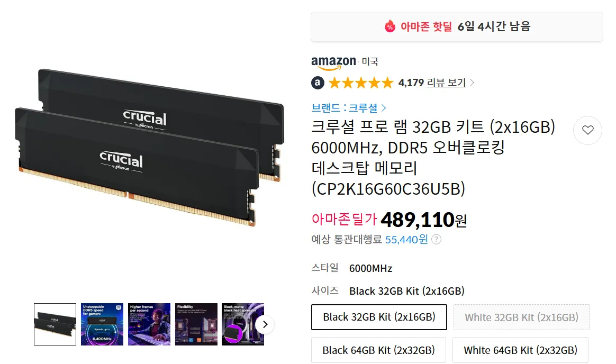Click the question mark icon beside customs fee

437,240
